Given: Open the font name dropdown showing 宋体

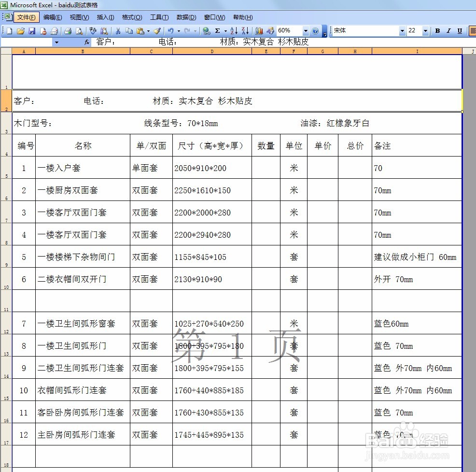Looking at the screenshot, I should coord(402,30).
